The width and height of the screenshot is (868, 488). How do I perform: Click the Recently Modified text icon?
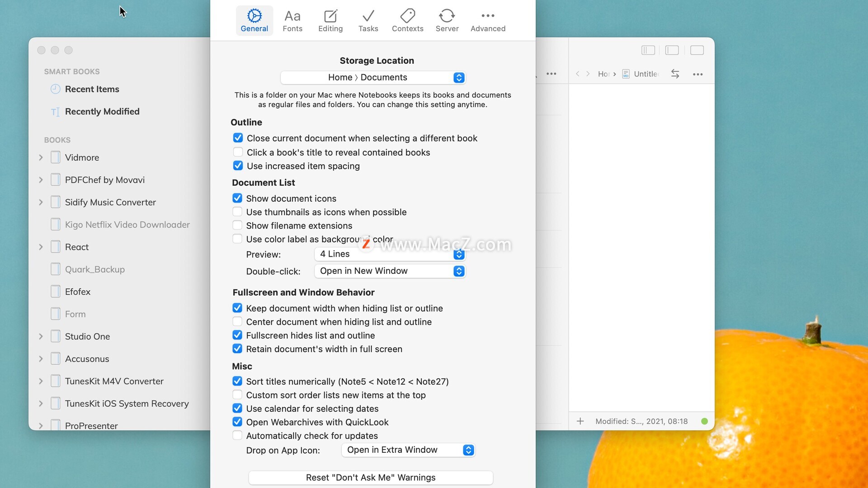[x=55, y=112]
